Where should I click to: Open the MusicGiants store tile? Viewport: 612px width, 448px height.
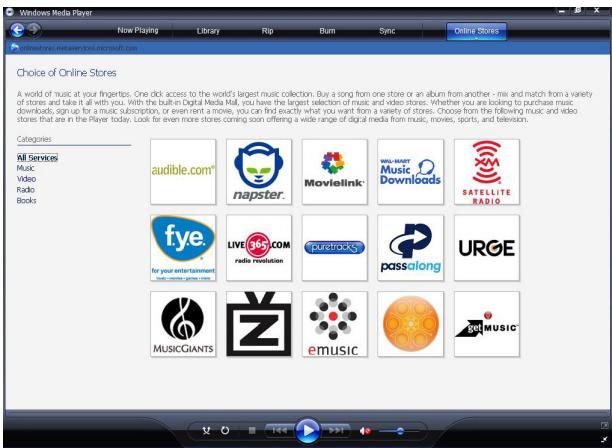click(x=183, y=324)
